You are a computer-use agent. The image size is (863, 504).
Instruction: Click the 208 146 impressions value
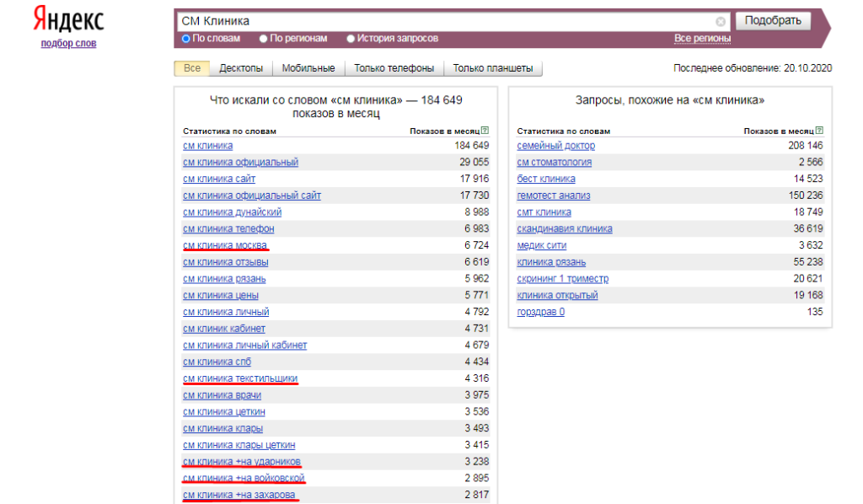click(x=805, y=146)
